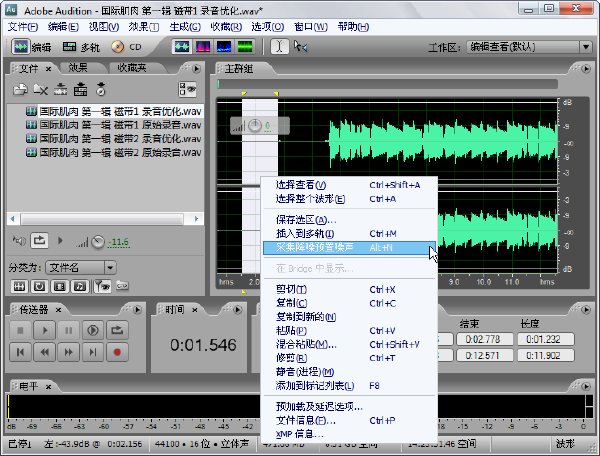Click the full path folder icon button

122,286
